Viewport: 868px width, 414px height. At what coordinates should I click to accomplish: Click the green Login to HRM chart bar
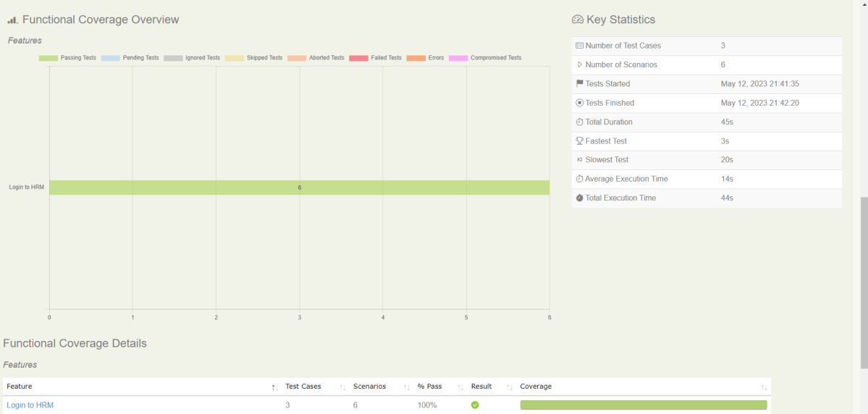point(299,187)
